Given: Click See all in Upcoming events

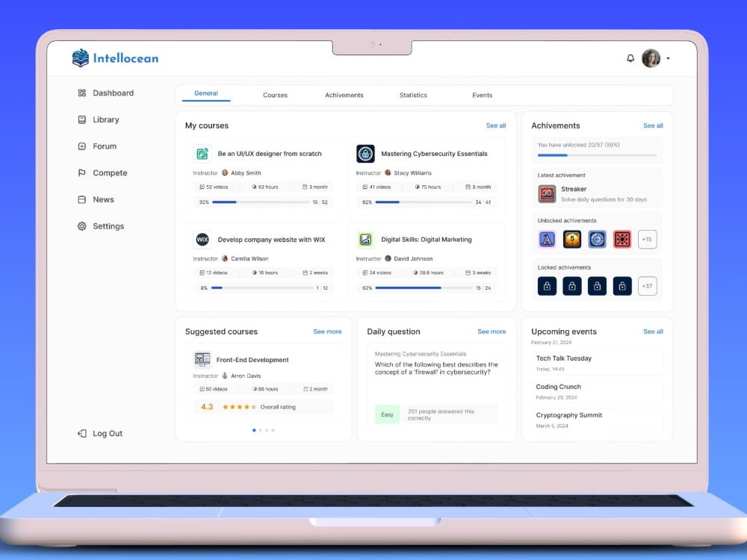Looking at the screenshot, I should point(653,332).
